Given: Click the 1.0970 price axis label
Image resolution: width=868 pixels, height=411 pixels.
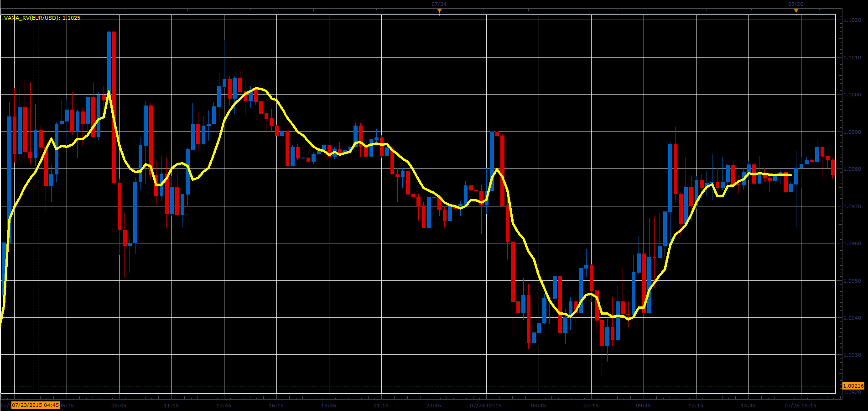Looking at the screenshot, I should (852, 206).
